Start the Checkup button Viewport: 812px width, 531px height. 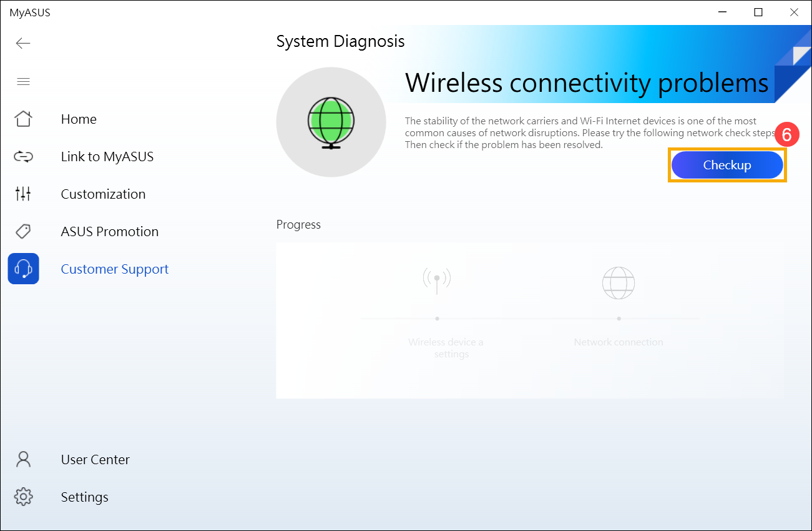pos(727,165)
